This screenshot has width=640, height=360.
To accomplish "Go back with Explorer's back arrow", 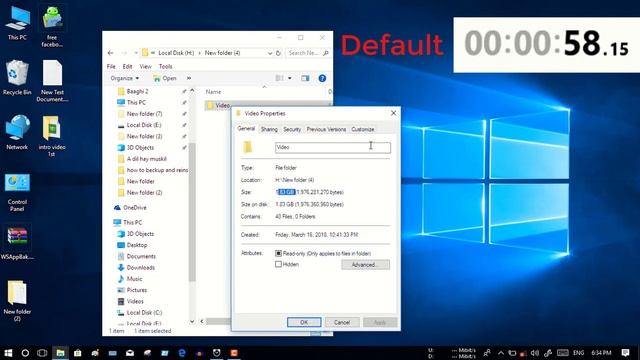I will coord(111,53).
